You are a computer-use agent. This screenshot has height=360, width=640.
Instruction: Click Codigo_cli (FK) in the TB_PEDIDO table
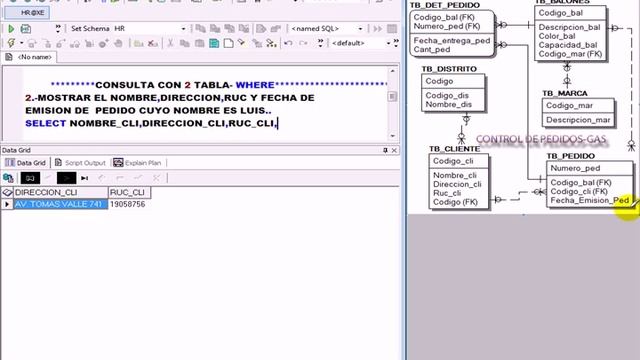pyautogui.click(x=579, y=191)
